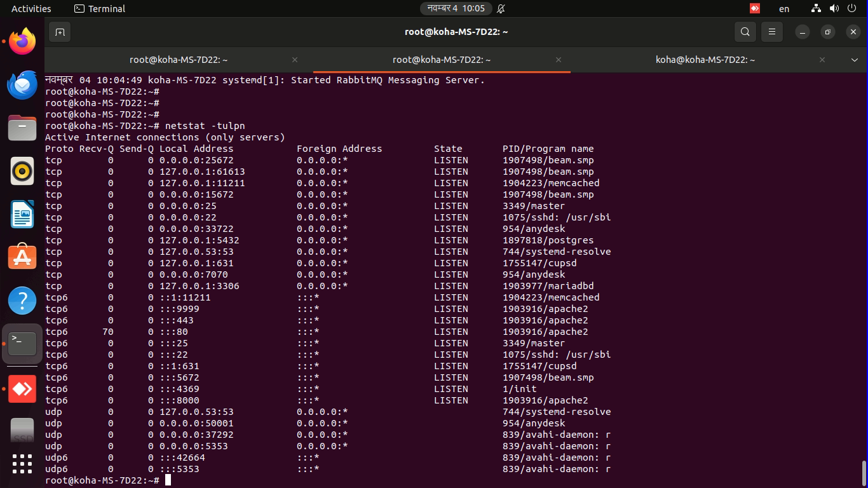Open Thunderbird mail from the dock
The width and height of the screenshot is (868, 488).
(22, 85)
